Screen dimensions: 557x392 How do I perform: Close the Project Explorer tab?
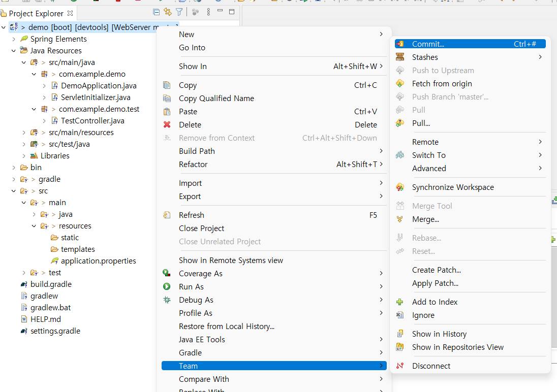click(x=70, y=13)
